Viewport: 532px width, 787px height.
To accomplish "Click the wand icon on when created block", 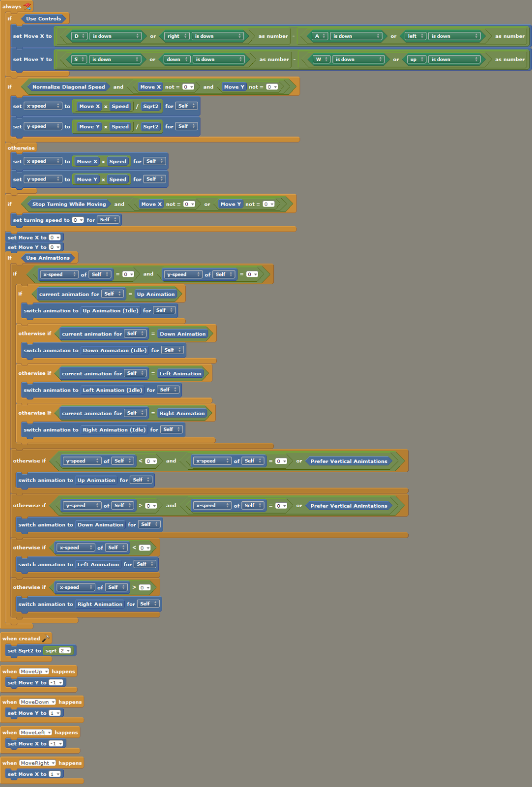I will tap(46, 638).
